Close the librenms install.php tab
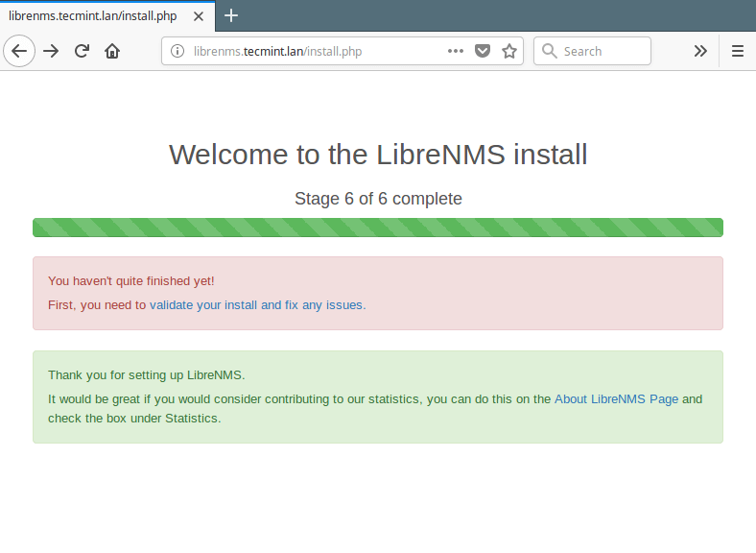 pyautogui.click(x=199, y=16)
